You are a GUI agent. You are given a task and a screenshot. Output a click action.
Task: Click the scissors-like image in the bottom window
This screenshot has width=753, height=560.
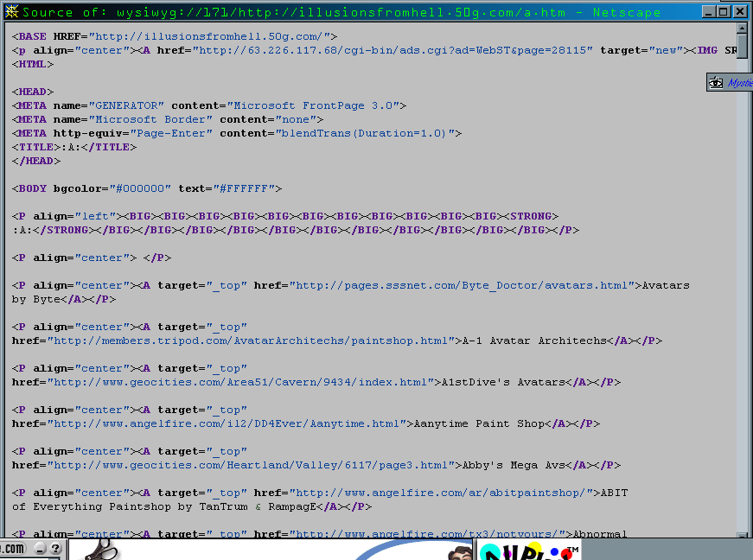(101, 550)
